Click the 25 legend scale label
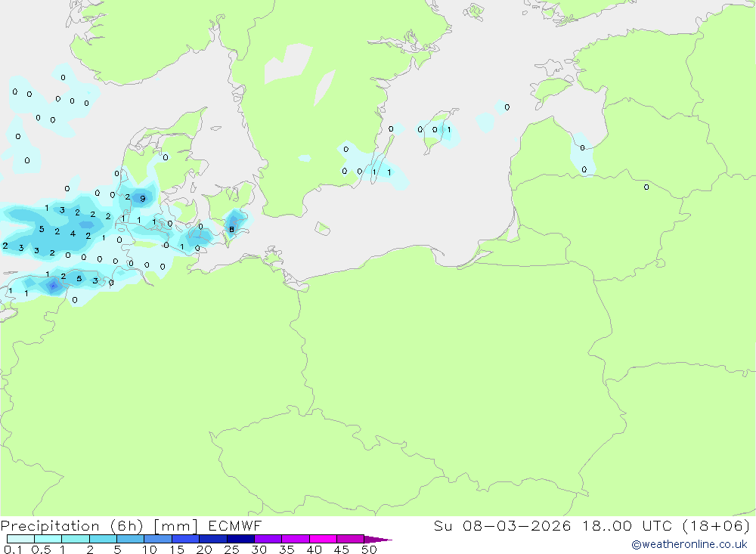The image size is (756, 554). (x=232, y=549)
